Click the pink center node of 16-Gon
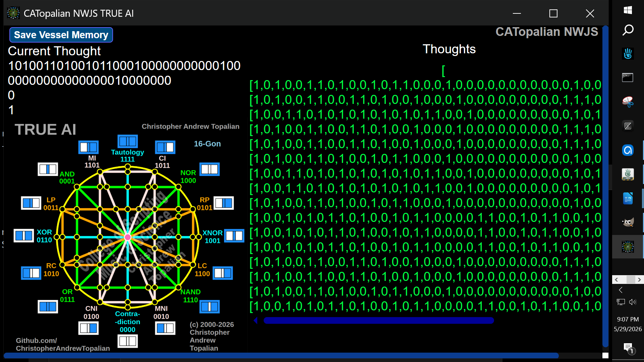644x362 pixels. coord(127,237)
